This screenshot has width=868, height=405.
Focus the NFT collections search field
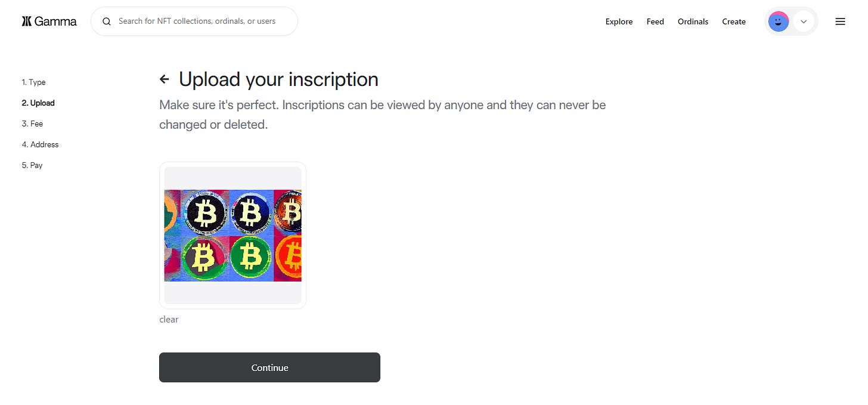[197, 21]
